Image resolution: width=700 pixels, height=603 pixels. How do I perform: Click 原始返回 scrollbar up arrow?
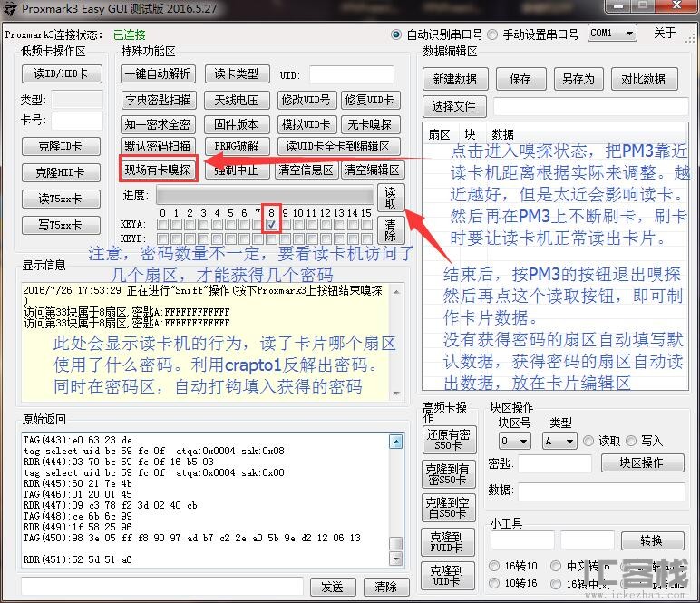(396, 442)
